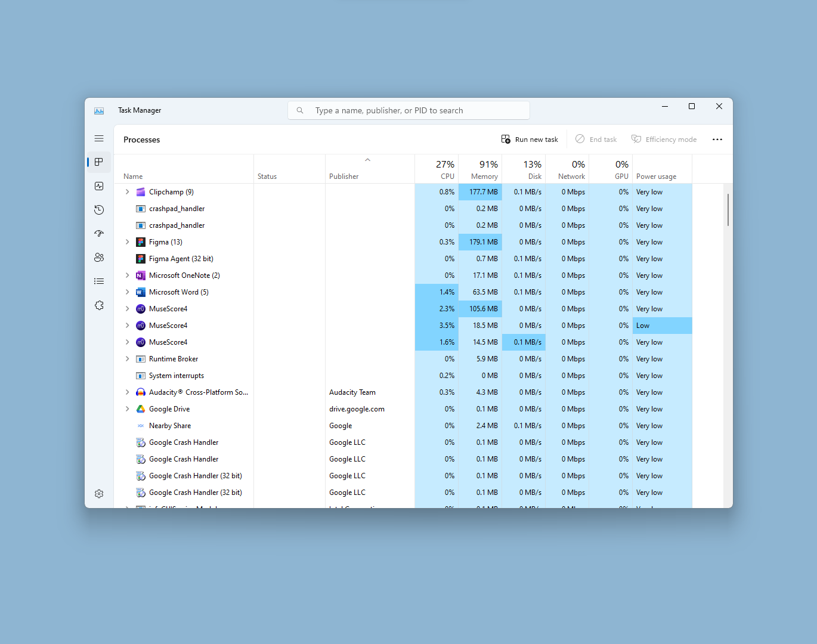Sort by the CPU column

pos(437,169)
